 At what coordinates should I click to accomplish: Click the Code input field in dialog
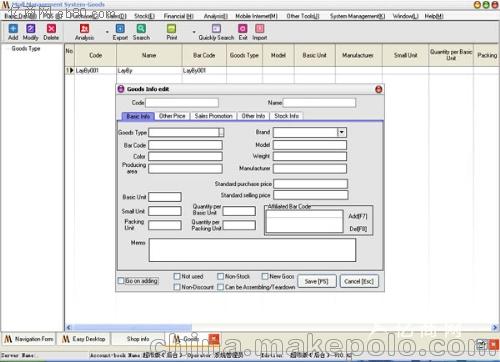[x=182, y=103]
